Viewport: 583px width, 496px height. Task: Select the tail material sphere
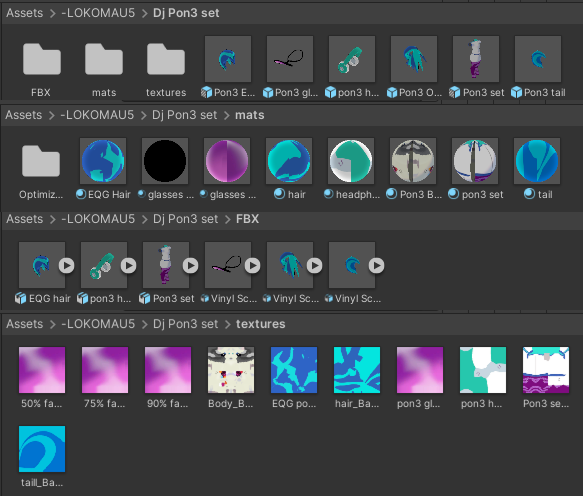click(x=537, y=161)
